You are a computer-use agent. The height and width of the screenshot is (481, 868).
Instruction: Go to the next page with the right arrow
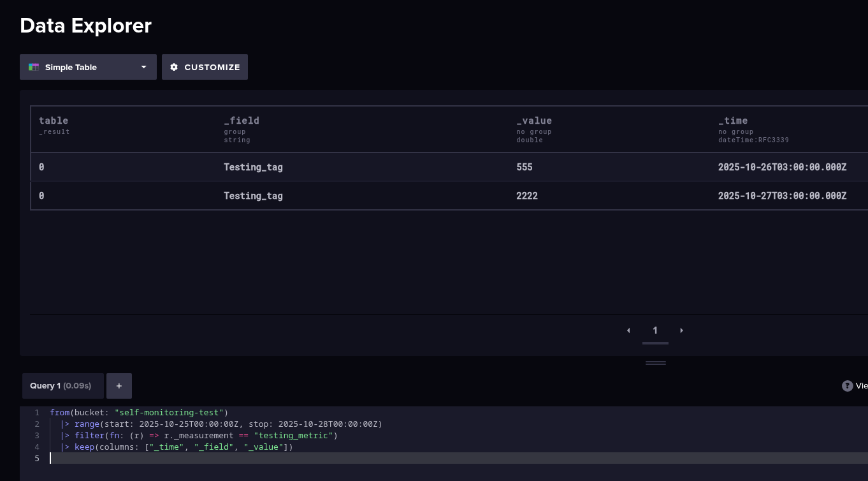coord(681,330)
